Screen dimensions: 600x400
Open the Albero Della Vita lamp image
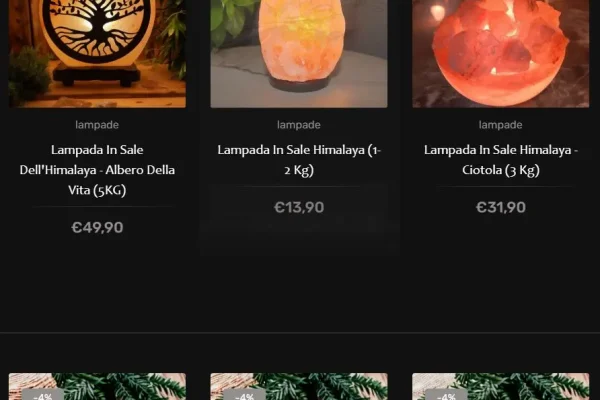click(x=97, y=54)
